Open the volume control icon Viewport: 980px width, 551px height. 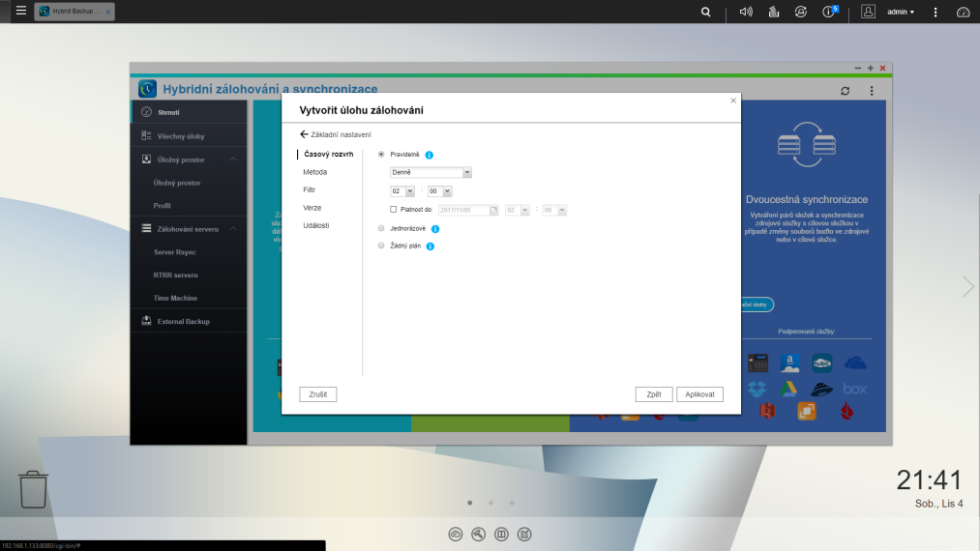coord(746,12)
